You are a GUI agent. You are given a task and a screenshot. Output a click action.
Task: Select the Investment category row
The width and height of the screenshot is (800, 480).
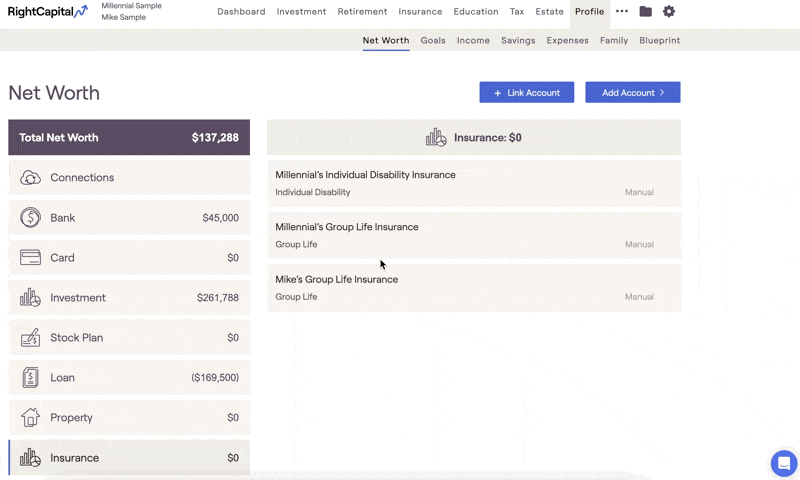(130, 298)
